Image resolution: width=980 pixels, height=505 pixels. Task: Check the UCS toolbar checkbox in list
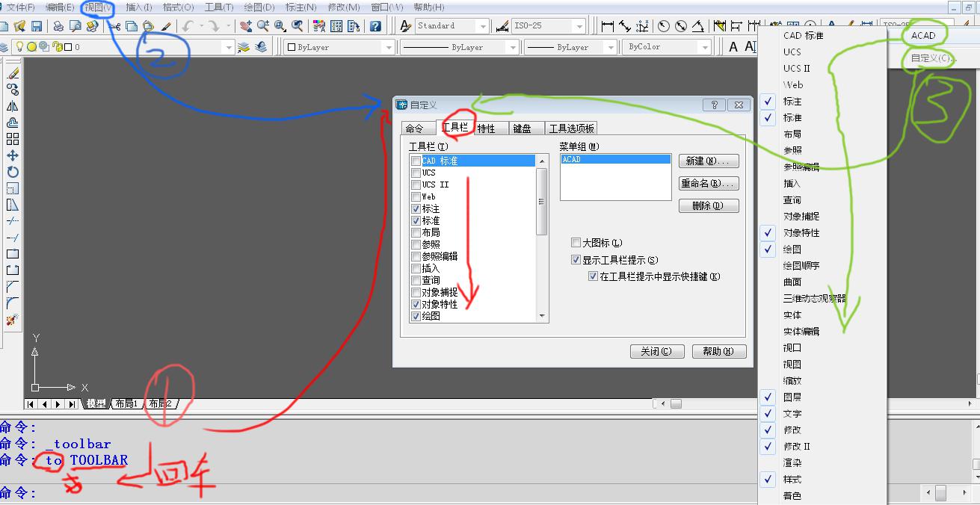coord(416,173)
